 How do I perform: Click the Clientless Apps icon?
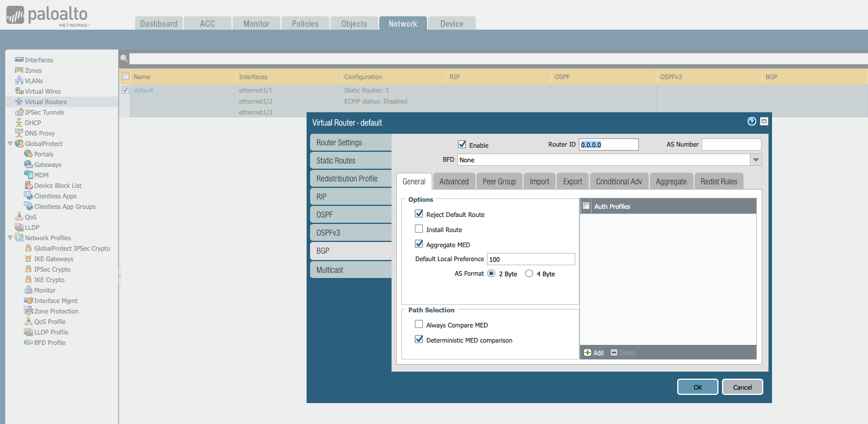point(29,196)
